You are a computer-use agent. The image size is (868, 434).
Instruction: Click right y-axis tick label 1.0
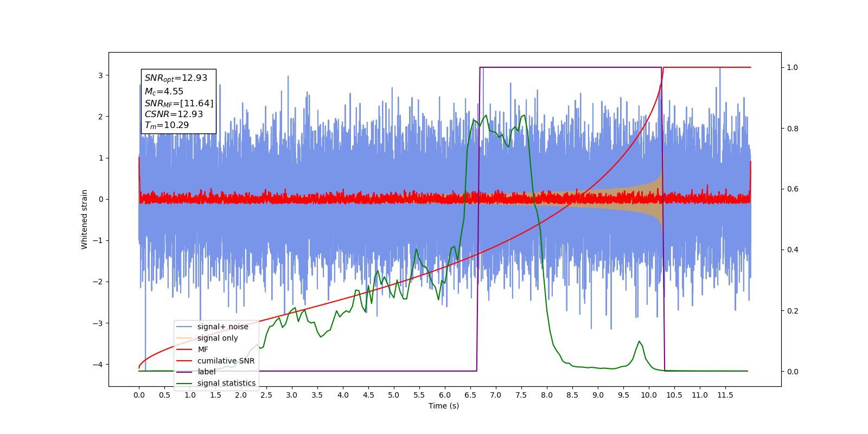793,68
